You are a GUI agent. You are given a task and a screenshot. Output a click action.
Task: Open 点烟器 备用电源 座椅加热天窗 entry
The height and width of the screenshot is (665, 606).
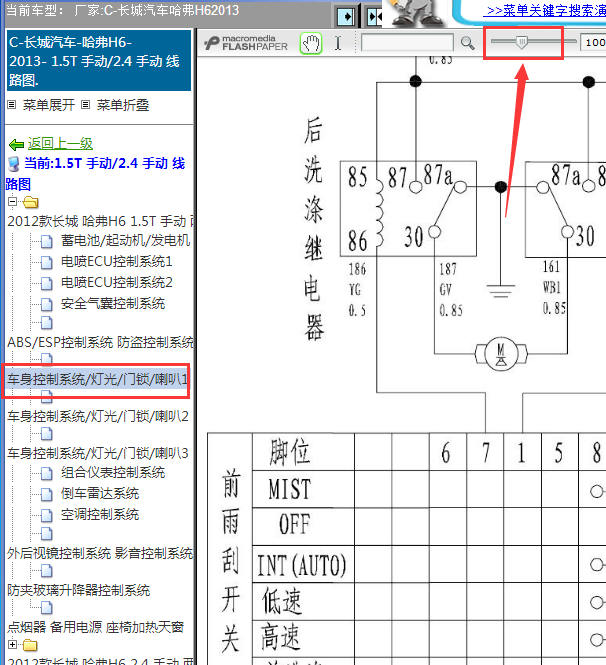95,627
